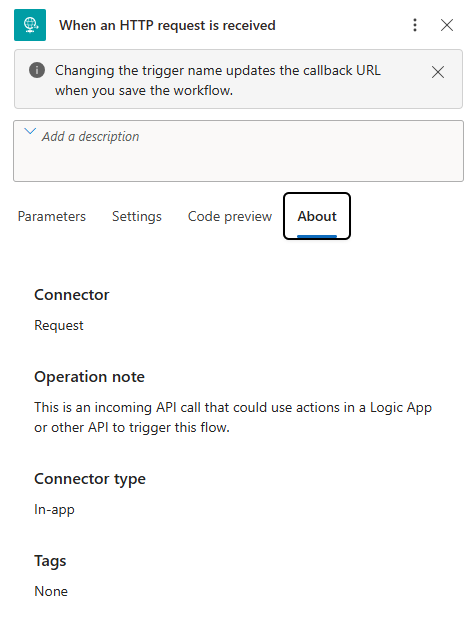This screenshot has width=469, height=636.
Task: Collapse the description chevron
Action: click(30, 131)
